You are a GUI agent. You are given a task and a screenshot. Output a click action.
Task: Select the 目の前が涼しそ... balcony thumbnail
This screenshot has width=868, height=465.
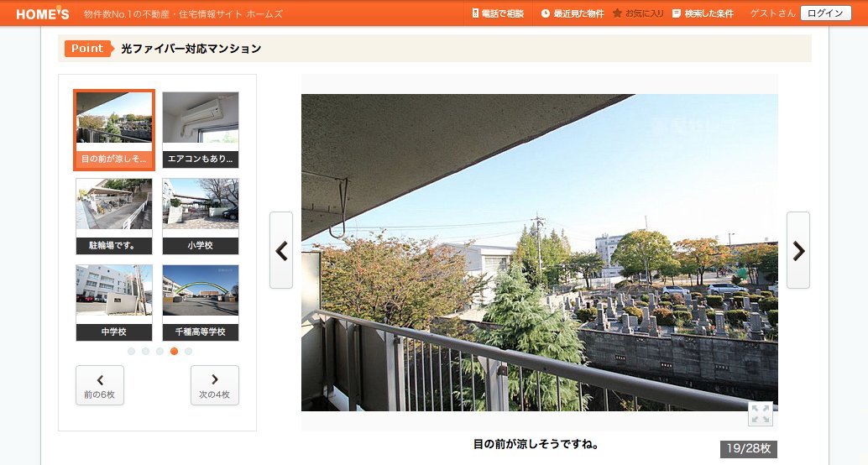tap(114, 130)
